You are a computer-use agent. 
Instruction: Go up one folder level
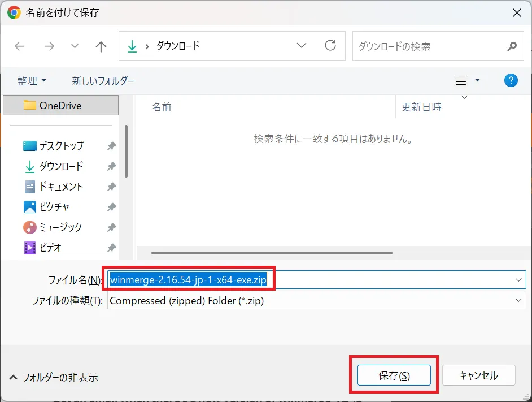101,46
